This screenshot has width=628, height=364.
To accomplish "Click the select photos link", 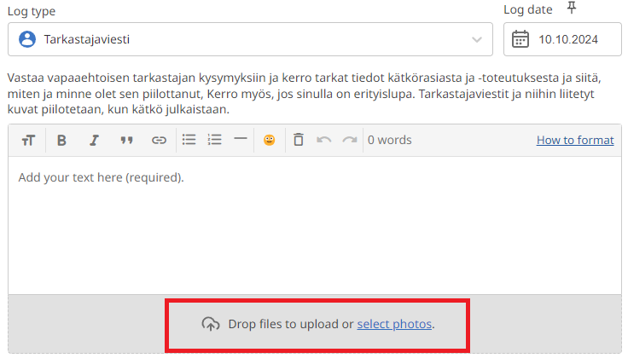I will 394,324.
